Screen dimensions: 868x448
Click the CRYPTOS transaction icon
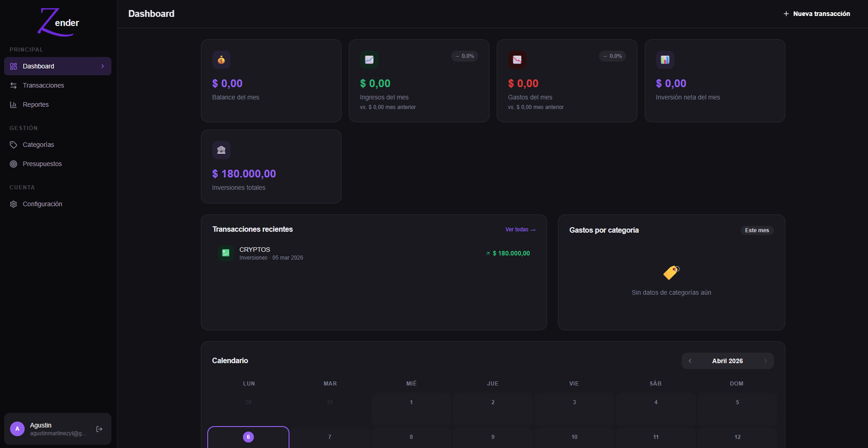[x=226, y=253]
